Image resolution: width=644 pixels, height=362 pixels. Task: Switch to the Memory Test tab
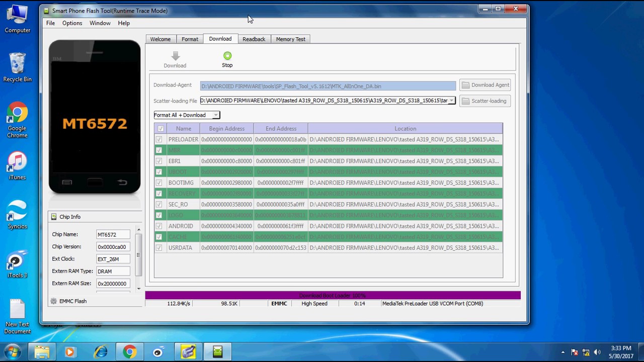point(290,39)
